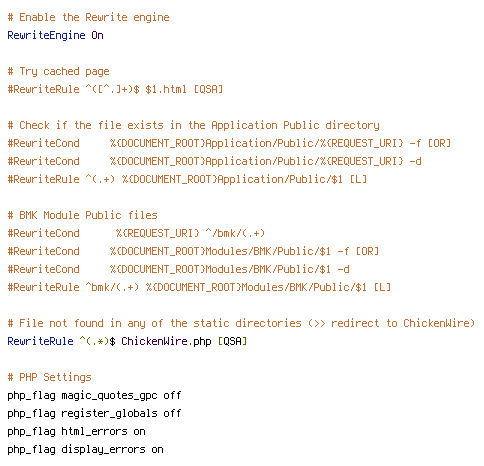This screenshot has height=466, width=484.
Task: Click the RewriteCond line ending with -f [OR] for Application/Public
Action: click(229, 144)
